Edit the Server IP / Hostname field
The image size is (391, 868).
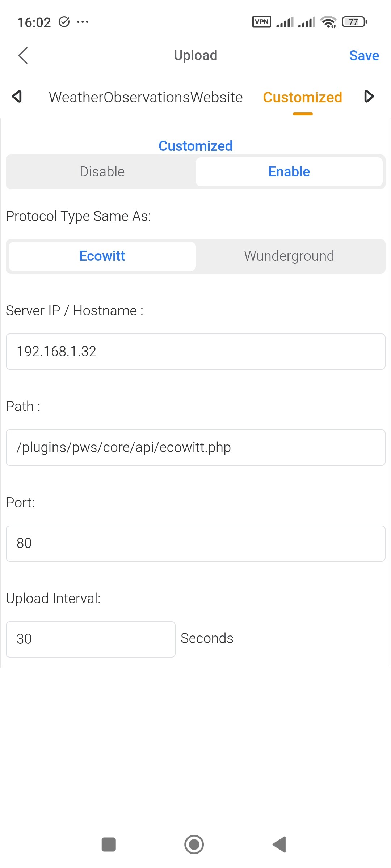click(x=195, y=352)
